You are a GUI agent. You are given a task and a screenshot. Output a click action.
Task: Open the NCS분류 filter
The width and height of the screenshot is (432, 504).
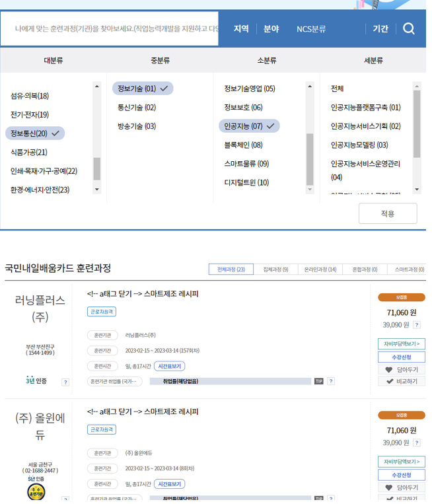(x=311, y=29)
